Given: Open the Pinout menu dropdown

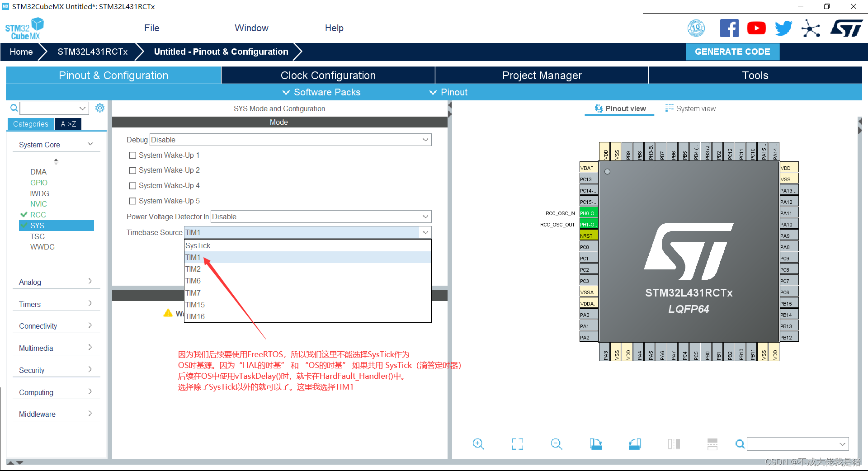Looking at the screenshot, I should [448, 92].
